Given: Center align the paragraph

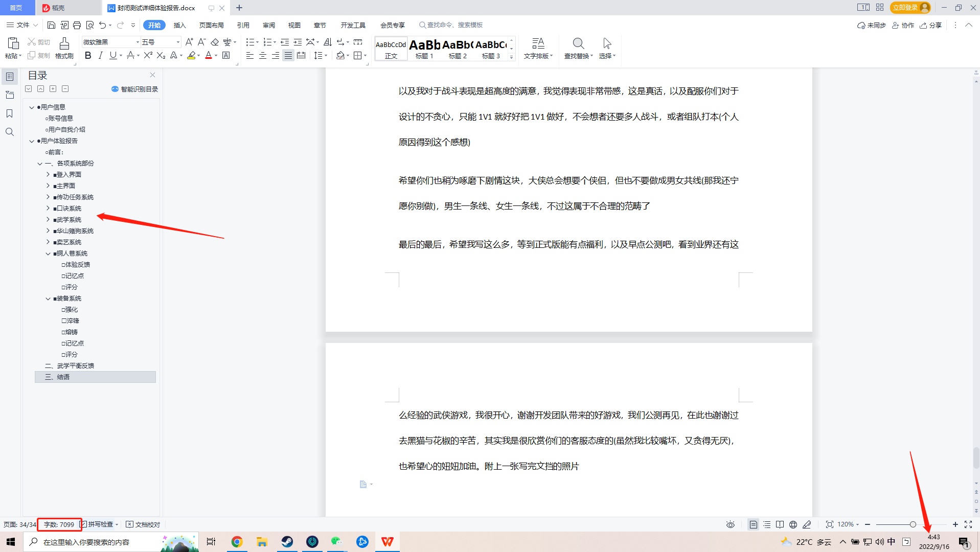Looking at the screenshot, I should [263, 55].
